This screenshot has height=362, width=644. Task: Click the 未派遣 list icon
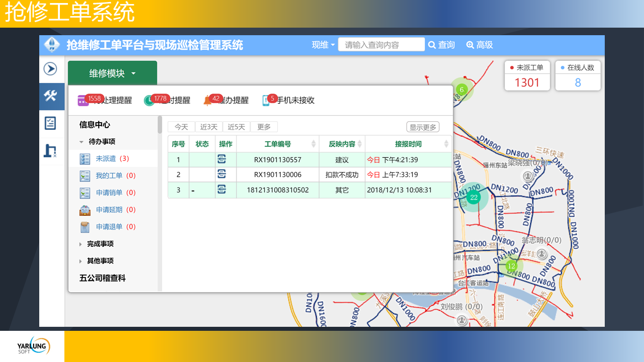click(85, 159)
